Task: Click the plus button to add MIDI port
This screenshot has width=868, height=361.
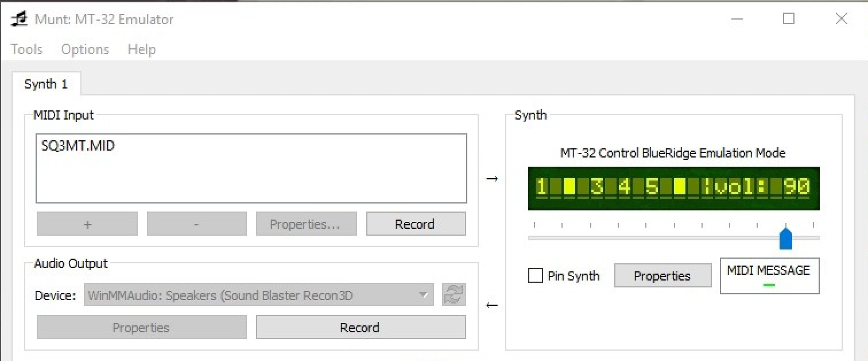Action: [x=87, y=224]
